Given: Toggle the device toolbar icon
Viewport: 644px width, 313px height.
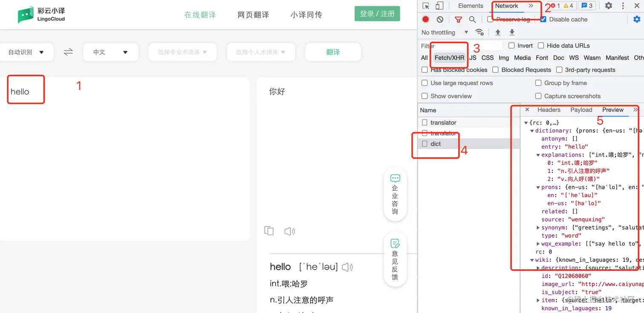Looking at the screenshot, I should click(440, 6).
